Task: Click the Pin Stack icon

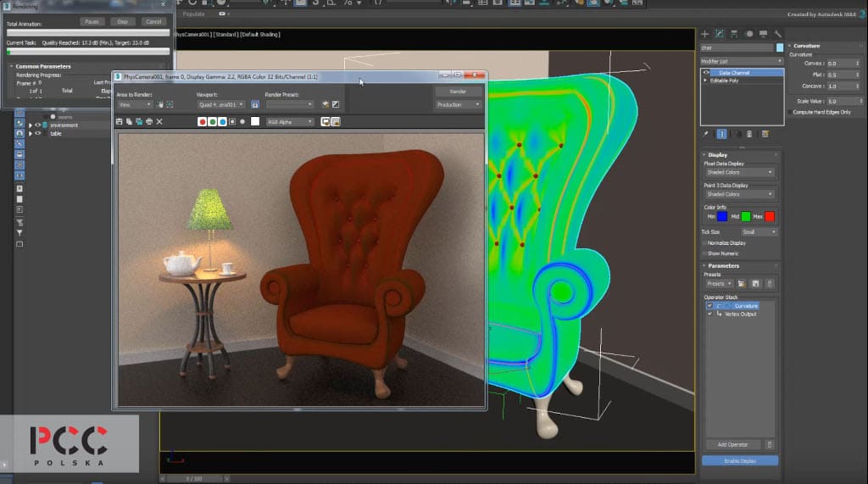Action: [706, 134]
